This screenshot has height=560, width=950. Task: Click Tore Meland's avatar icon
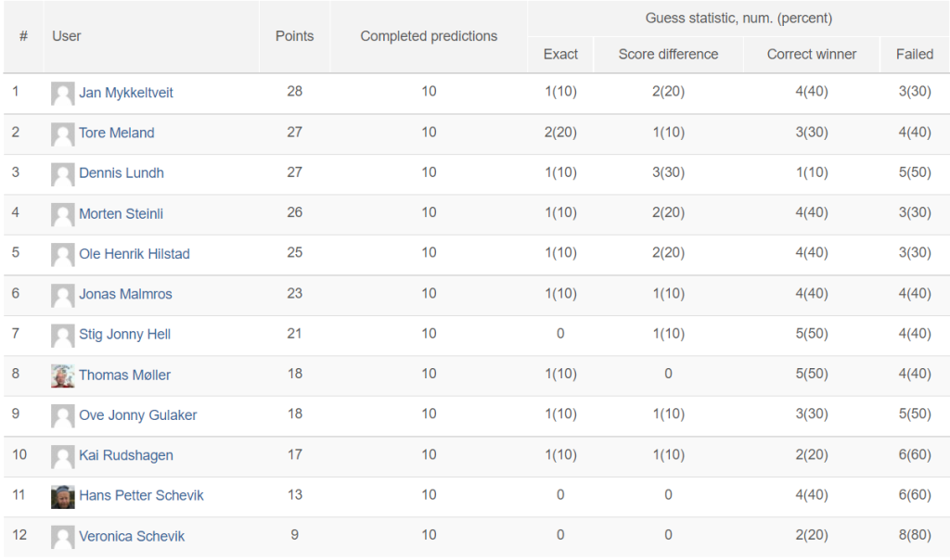[x=62, y=134]
